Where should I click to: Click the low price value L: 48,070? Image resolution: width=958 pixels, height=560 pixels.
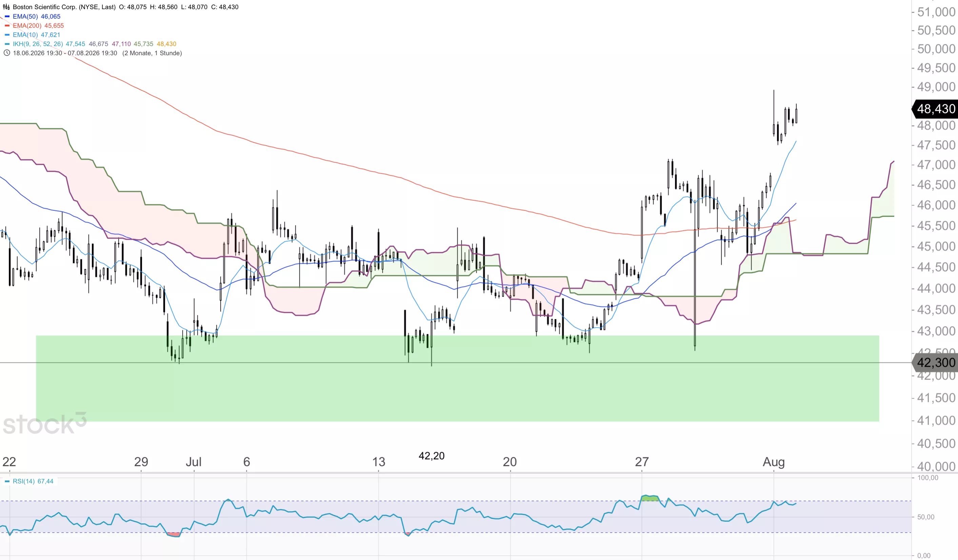194,7
